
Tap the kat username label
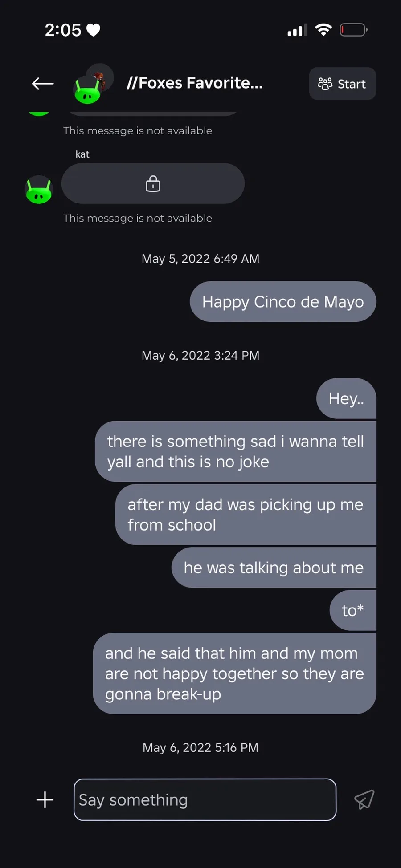[82, 154]
